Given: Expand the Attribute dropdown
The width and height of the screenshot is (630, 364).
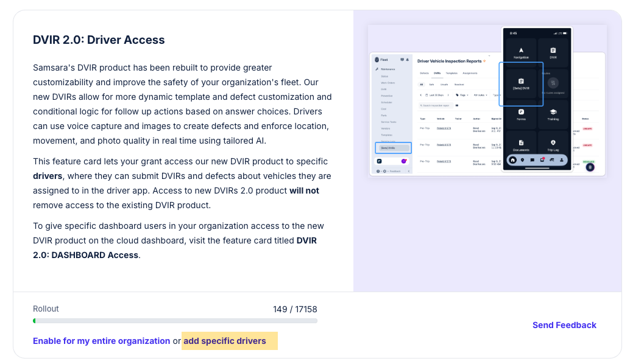Looking at the screenshot, I should coord(480,95).
